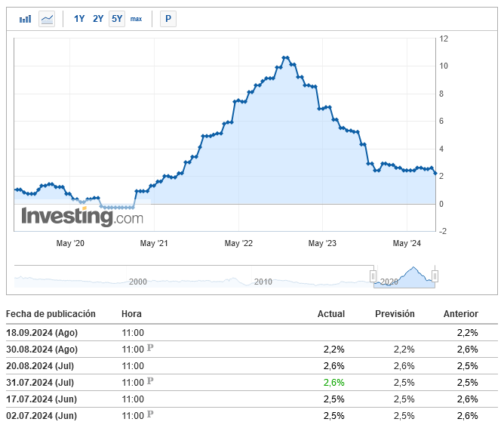Click the 12 value on y-axis
The width and height of the screenshot is (504, 425).
[x=444, y=39]
